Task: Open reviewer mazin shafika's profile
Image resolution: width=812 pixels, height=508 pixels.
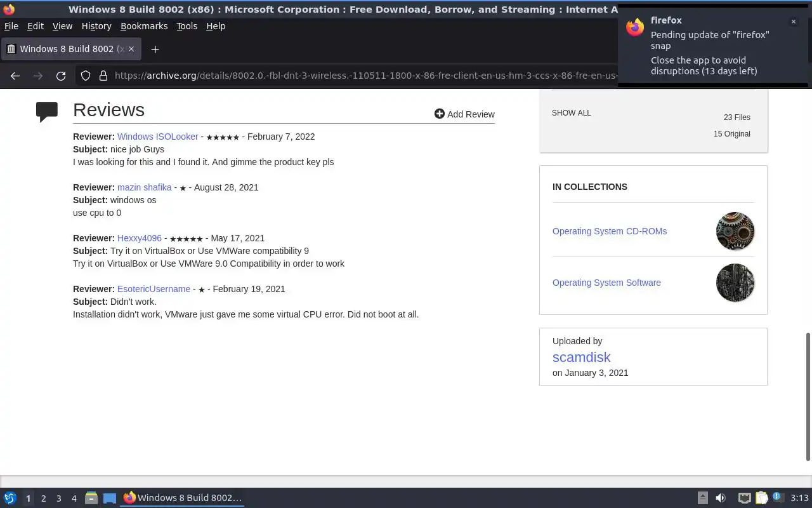Action: coord(144,187)
